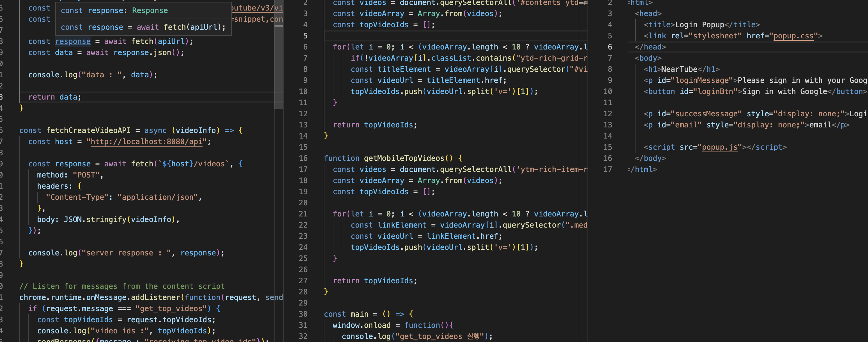The image size is (868, 342).
Task: Click 'if(!videoArray[i].classList.contains' line
Action: point(469,58)
